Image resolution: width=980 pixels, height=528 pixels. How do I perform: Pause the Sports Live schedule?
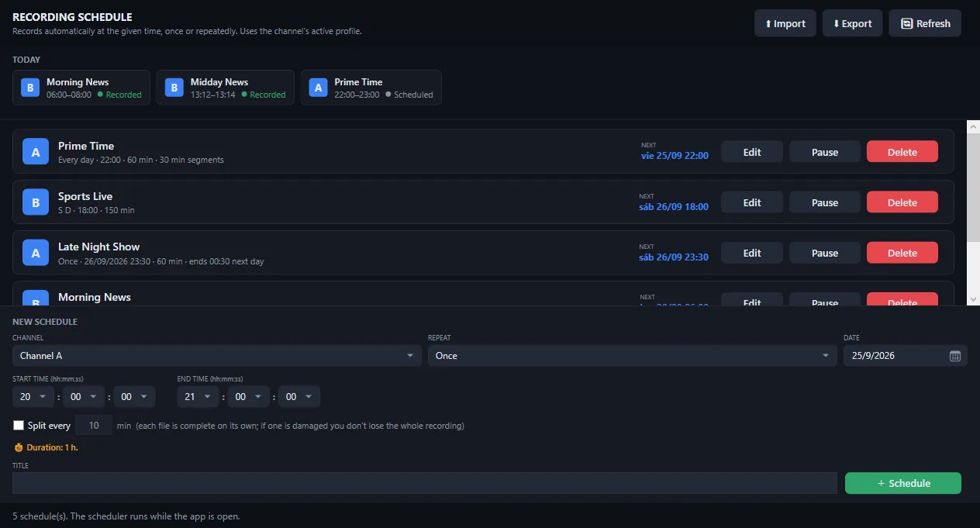click(825, 202)
